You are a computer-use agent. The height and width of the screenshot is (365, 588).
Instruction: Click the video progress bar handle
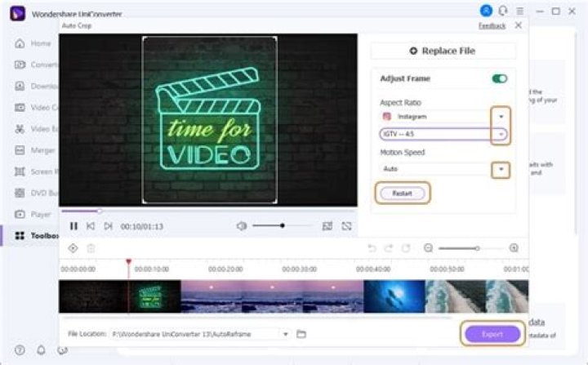point(100,211)
